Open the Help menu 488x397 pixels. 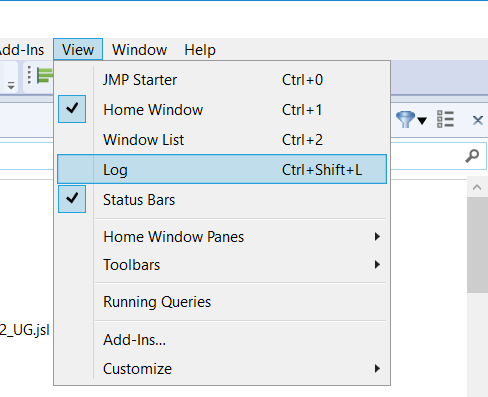[x=200, y=50]
